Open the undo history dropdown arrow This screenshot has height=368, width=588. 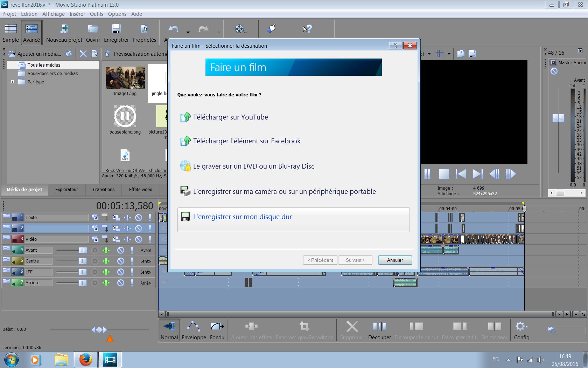(188, 32)
